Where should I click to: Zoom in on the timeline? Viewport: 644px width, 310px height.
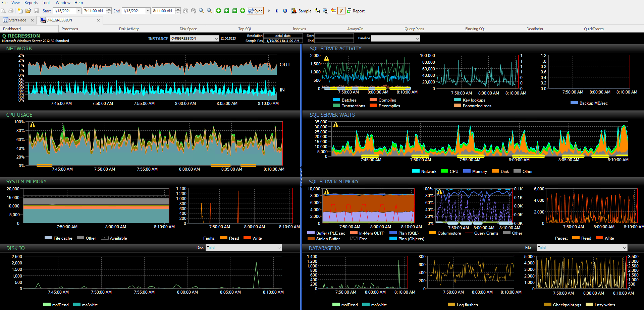click(x=210, y=10)
